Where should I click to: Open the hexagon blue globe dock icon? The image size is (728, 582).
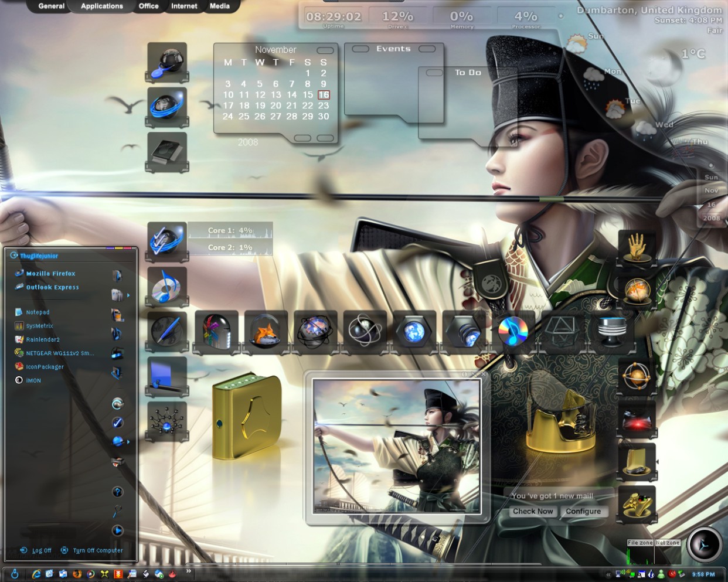(x=414, y=331)
